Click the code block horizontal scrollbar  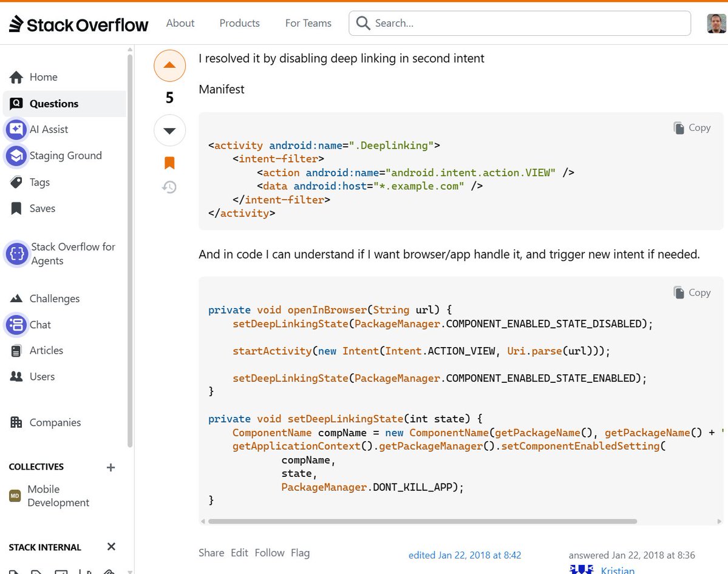click(x=423, y=521)
